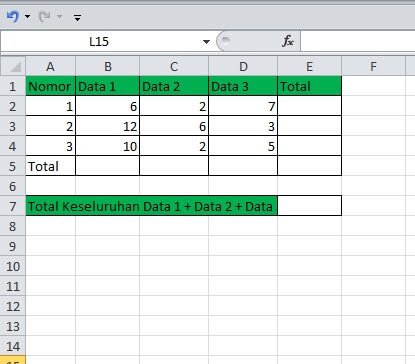Select column E header
The image size is (415, 364).
click(309, 66)
